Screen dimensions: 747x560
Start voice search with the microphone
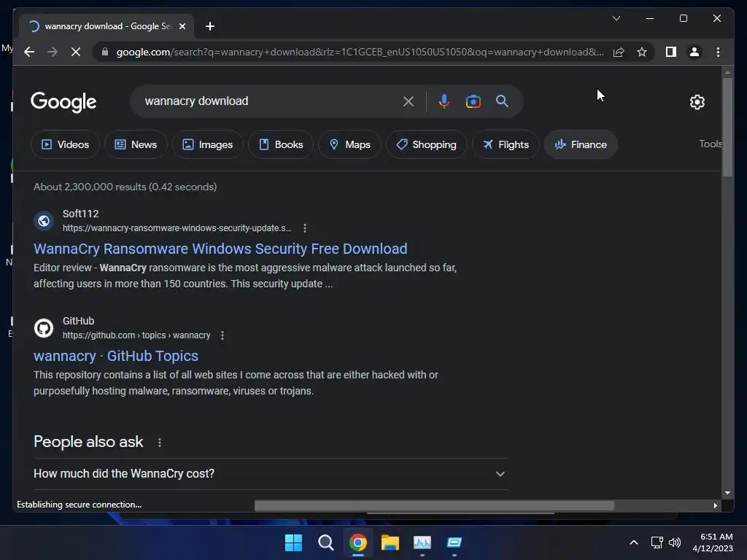pyautogui.click(x=444, y=101)
